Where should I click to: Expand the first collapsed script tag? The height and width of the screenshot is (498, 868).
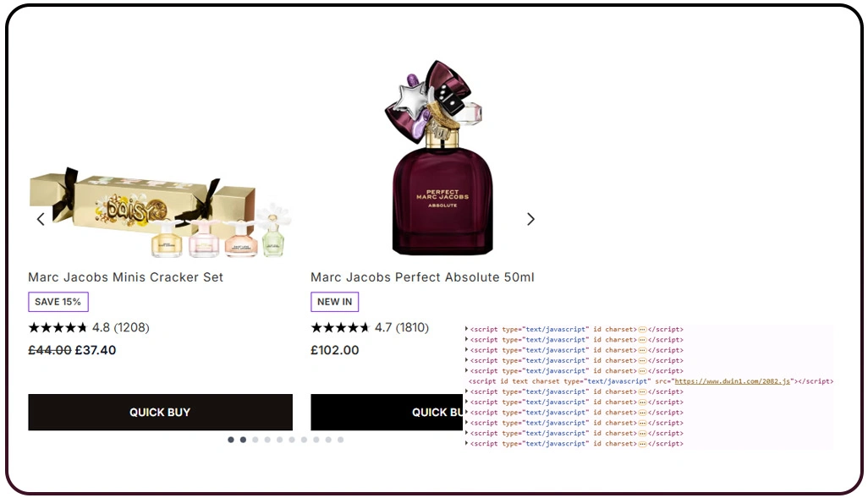pyautogui.click(x=467, y=329)
